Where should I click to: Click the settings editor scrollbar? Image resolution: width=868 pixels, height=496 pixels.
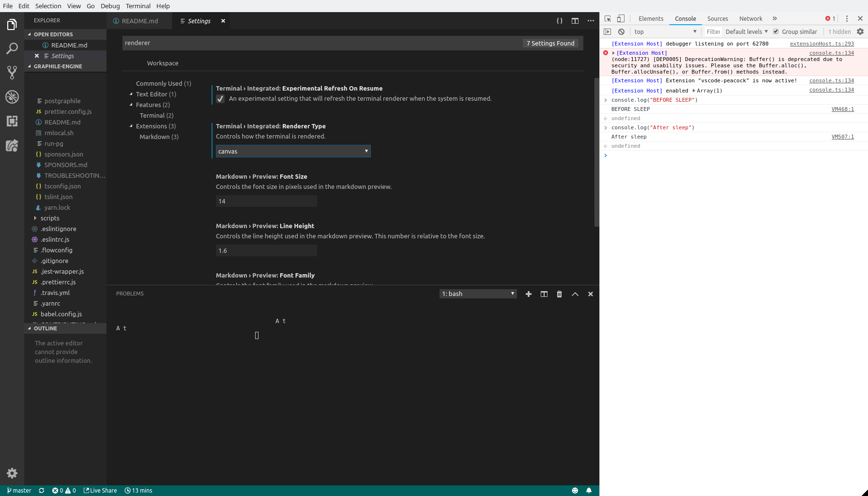596,152
